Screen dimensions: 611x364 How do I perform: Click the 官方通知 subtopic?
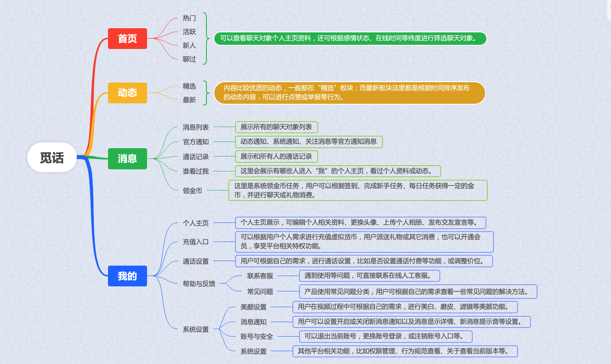(196, 142)
